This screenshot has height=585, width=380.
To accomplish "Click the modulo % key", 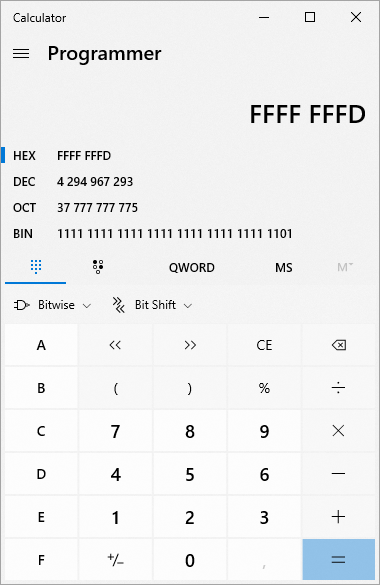I will [264, 388].
